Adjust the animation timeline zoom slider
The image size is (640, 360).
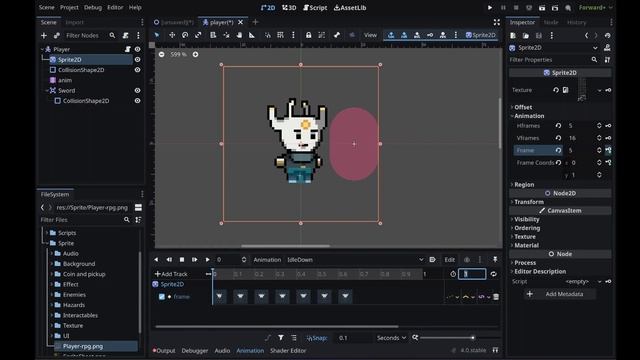[x=447, y=338]
